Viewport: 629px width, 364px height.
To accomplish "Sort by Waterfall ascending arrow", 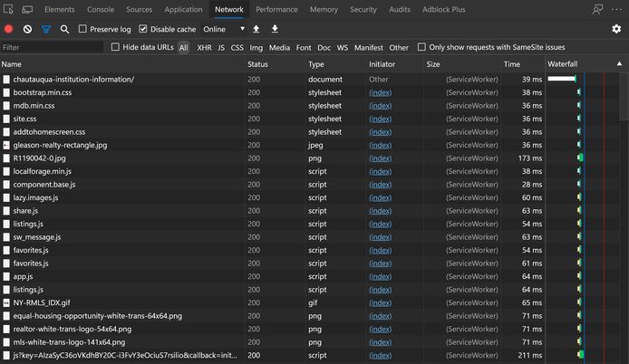I will point(619,63).
